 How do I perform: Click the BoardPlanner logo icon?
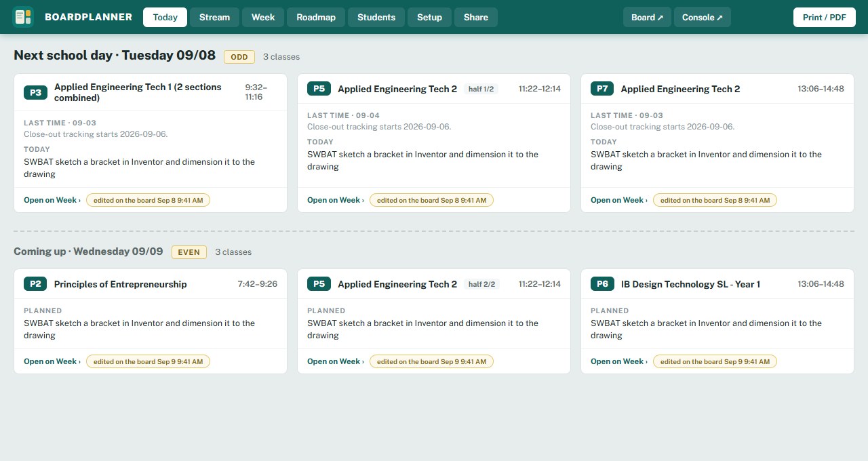tap(23, 17)
